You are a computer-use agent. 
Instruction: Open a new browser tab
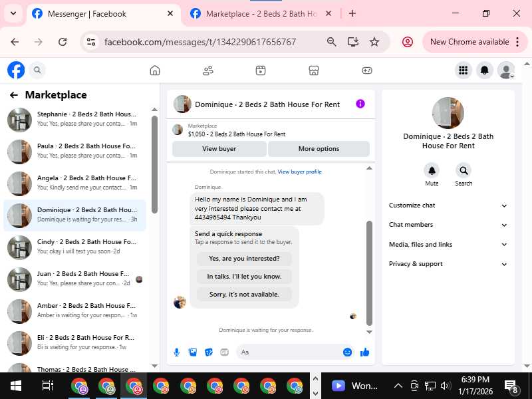pos(352,13)
